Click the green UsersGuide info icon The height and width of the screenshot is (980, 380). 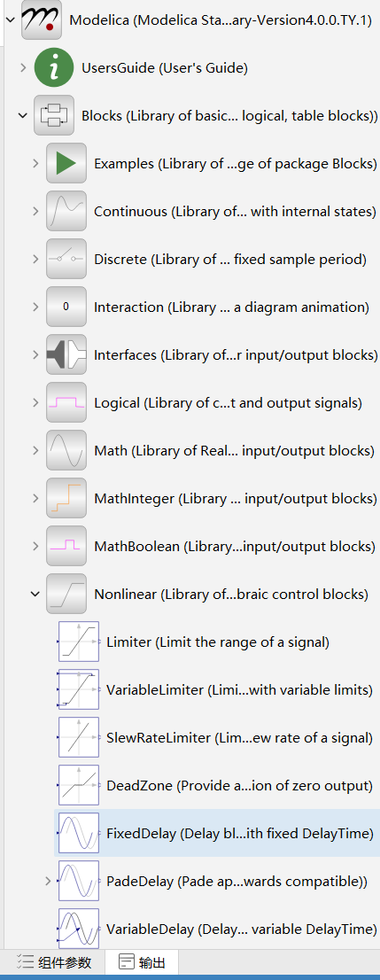click(x=54, y=67)
